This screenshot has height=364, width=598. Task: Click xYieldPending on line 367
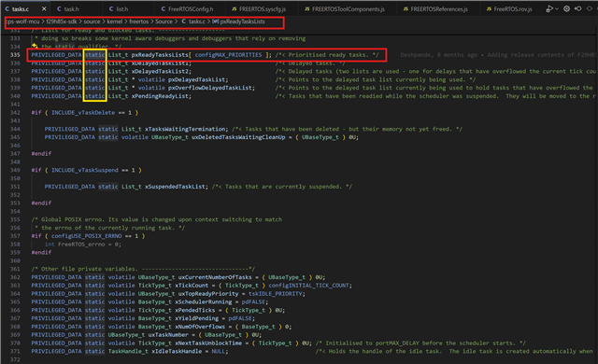pyautogui.click(x=197, y=318)
